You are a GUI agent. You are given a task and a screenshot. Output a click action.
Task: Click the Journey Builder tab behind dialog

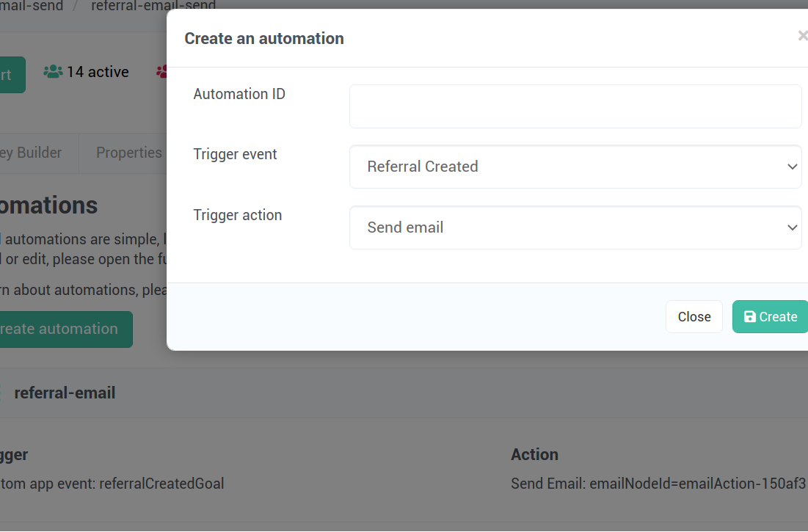(31, 153)
